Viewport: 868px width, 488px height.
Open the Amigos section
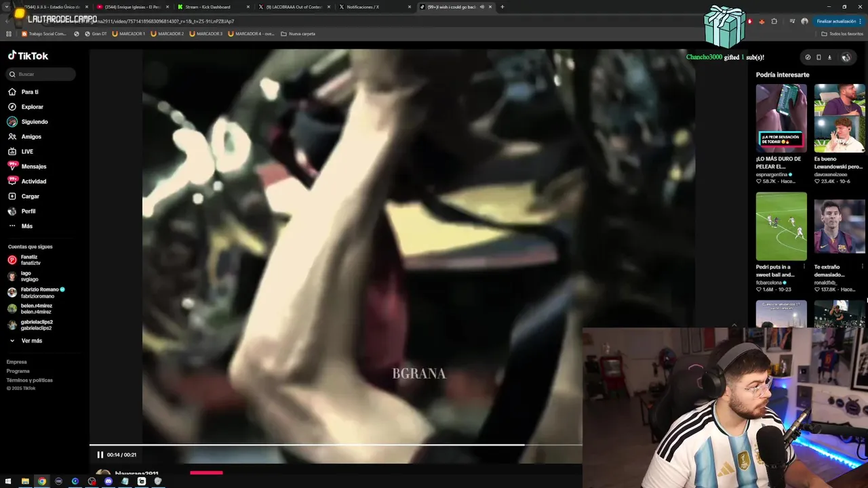click(24, 137)
